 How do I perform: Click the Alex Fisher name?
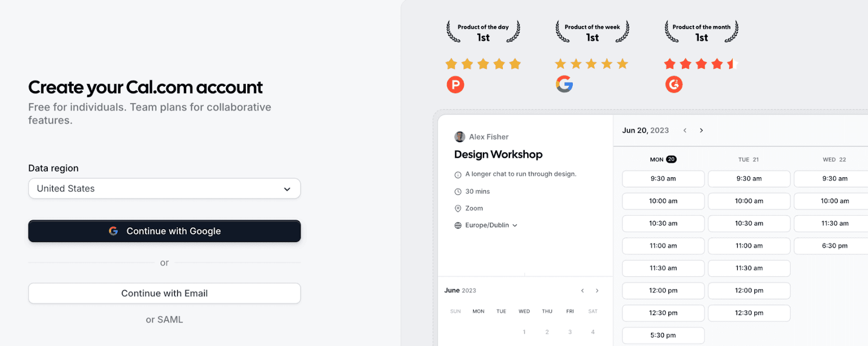489,137
